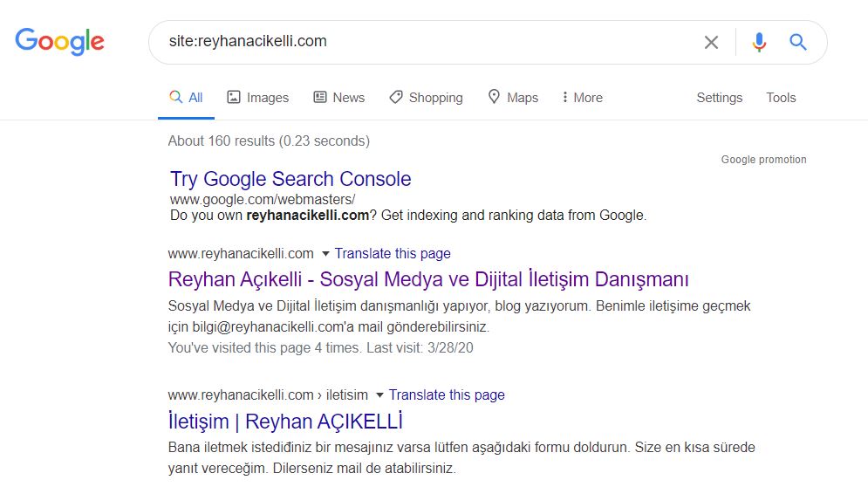Click the All tab magnifier icon
The height and width of the screenshot is (487, 868).
pyautogui.click(x=175, y=96)
